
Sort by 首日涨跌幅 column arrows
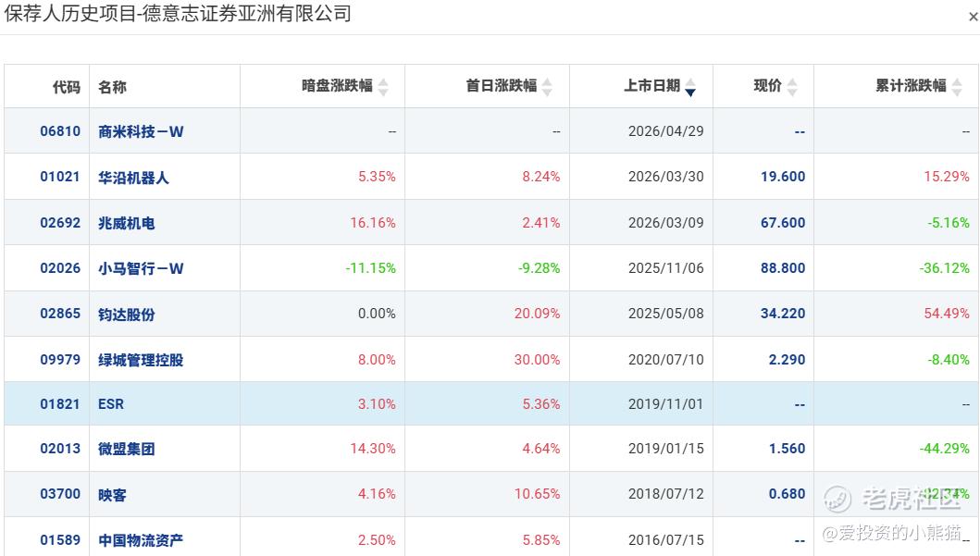[x=547, y=87]
